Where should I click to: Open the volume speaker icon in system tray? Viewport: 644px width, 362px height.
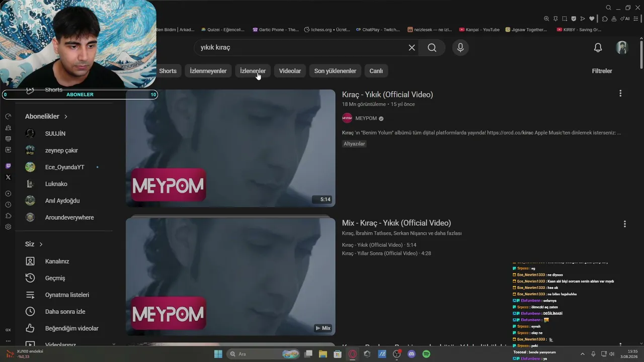tap(612, 354)
